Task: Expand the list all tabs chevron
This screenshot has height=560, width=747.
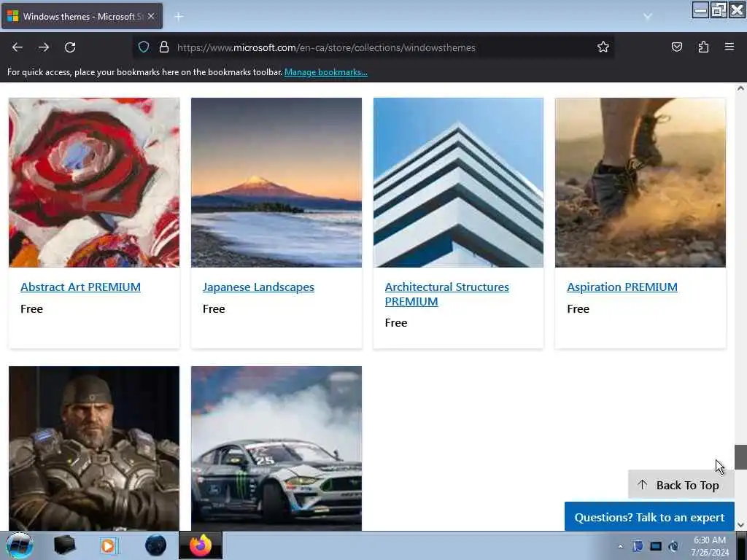Action: click(x=648, y=17)
